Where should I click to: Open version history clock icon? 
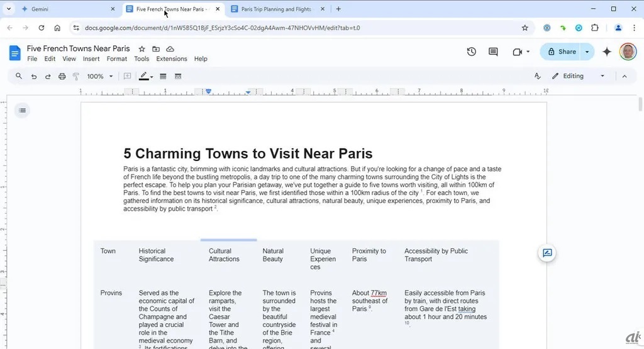coord(471,52)
